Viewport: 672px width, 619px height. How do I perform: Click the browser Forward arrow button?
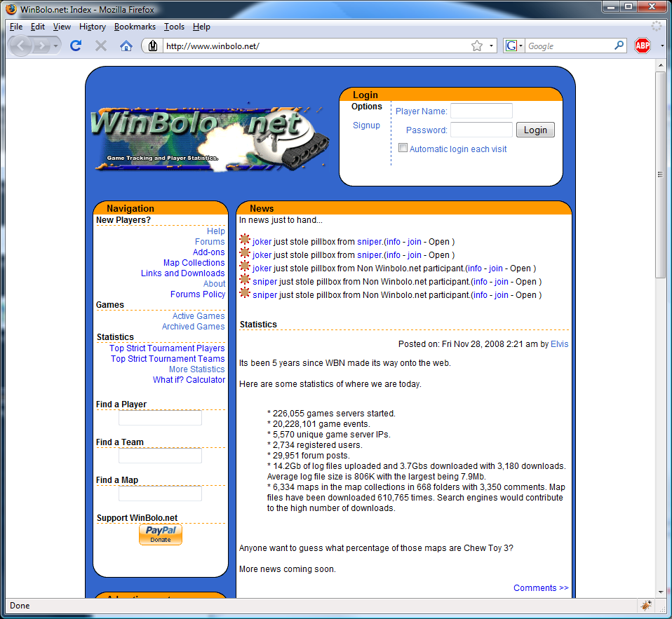tap(41, 46)
